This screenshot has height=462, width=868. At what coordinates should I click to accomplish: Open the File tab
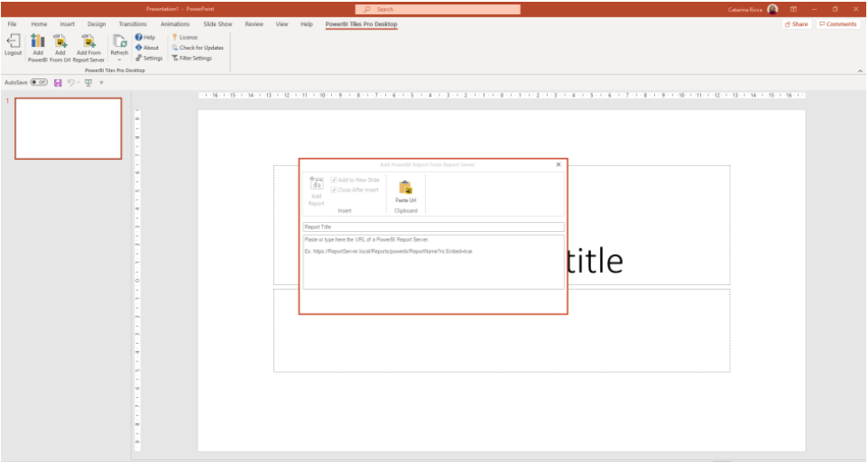pos(12,24)
